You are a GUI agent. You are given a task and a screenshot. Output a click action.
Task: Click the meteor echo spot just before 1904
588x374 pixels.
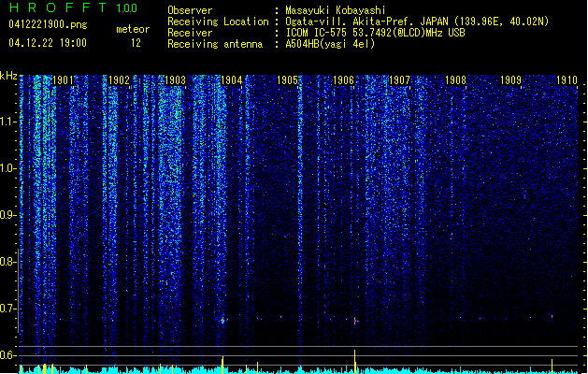222,321
